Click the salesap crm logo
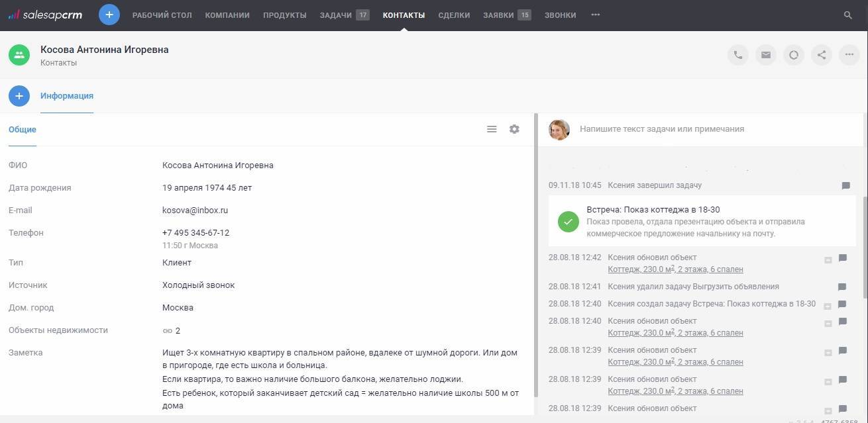The image size is (868, 423). [x=45, y=15]
